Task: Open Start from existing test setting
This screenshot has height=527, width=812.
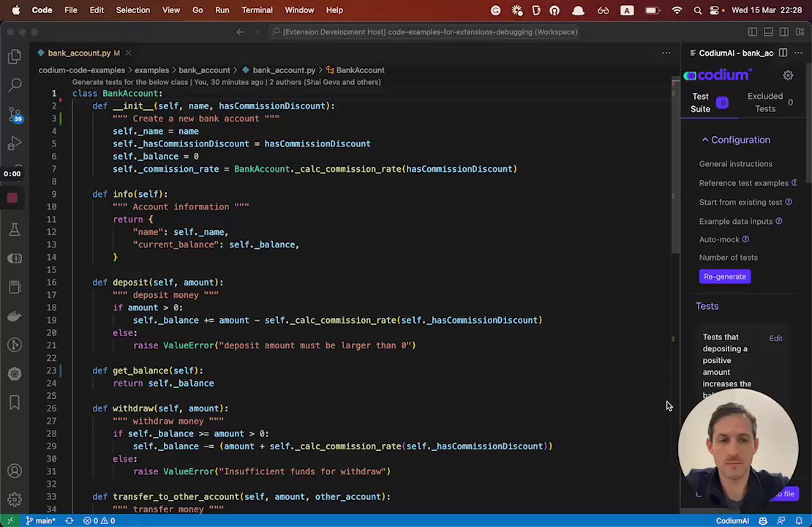Action: [x=740, y=202]
